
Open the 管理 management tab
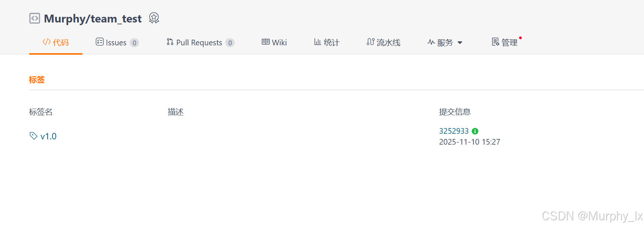(505, 42)
